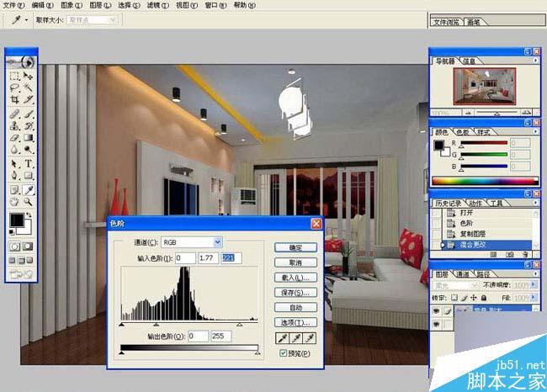Click black point eyedropper in Levels dialog
The height and width of the screenshot is (392, 547).
282,337
